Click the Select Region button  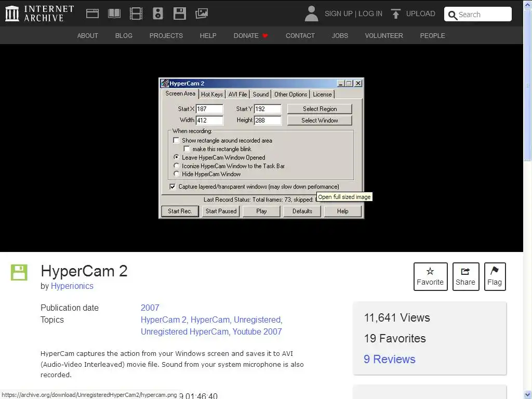(320, 109)
